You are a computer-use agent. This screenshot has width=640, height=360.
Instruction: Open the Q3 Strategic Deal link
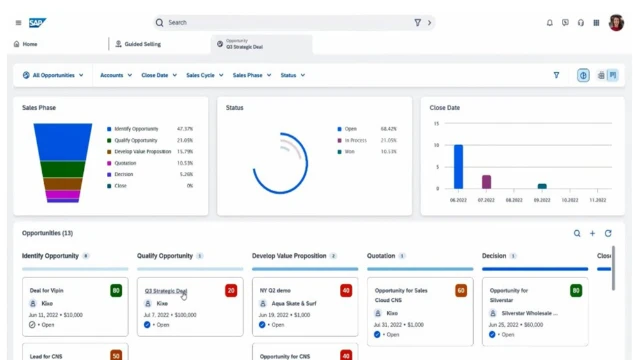pyautogui.click(x=166, y=291)
